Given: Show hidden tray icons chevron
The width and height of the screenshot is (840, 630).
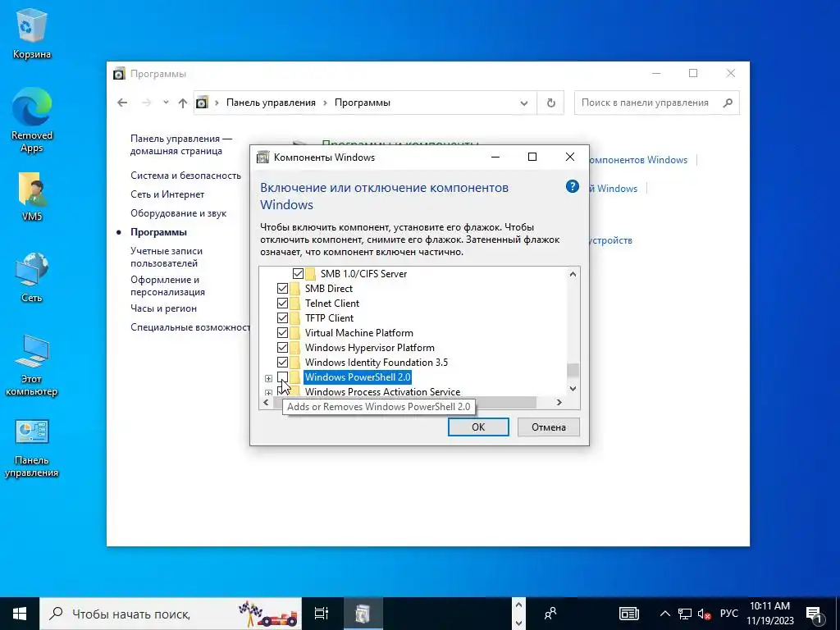Looking at the screenshot, I should click(x=664, y=614).
